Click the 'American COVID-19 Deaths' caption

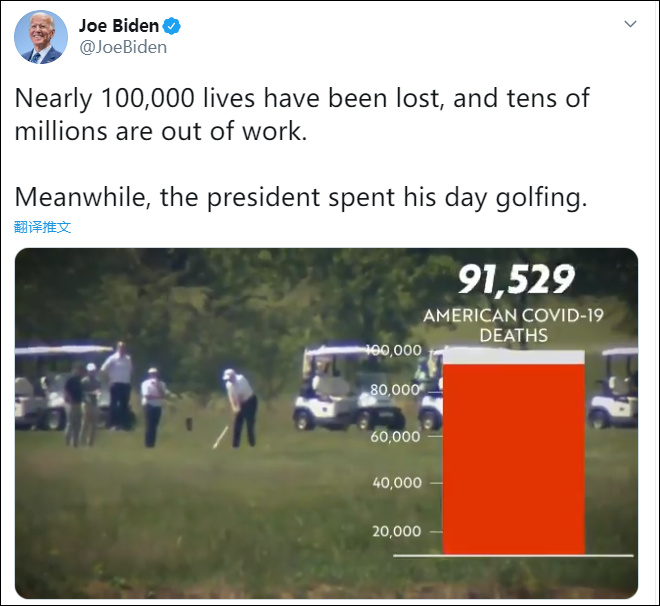tap(514, 325)
